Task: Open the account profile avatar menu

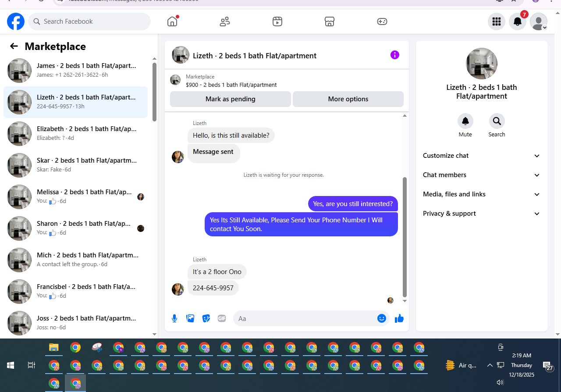Action: pos(539,21)
